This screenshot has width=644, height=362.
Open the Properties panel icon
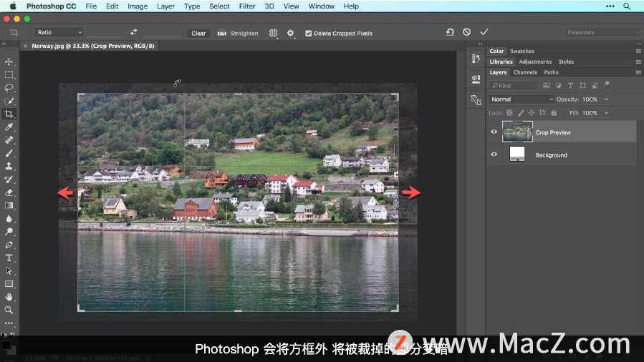[476, 79]
